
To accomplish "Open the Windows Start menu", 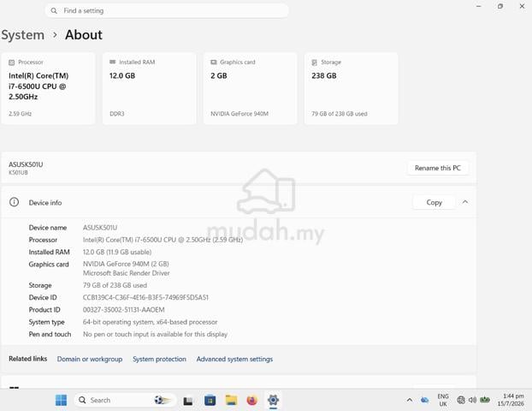I will [x=61, y=400].
